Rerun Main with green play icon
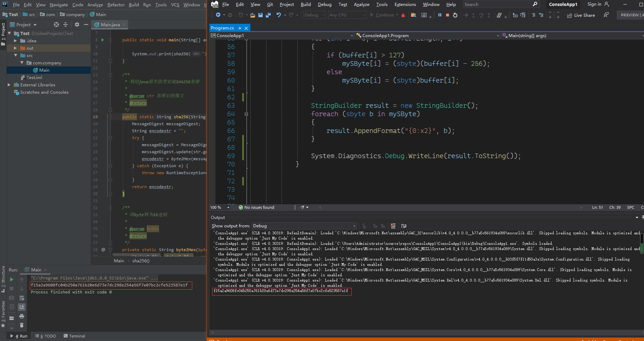The image size is (644, 341). point(12,279)
